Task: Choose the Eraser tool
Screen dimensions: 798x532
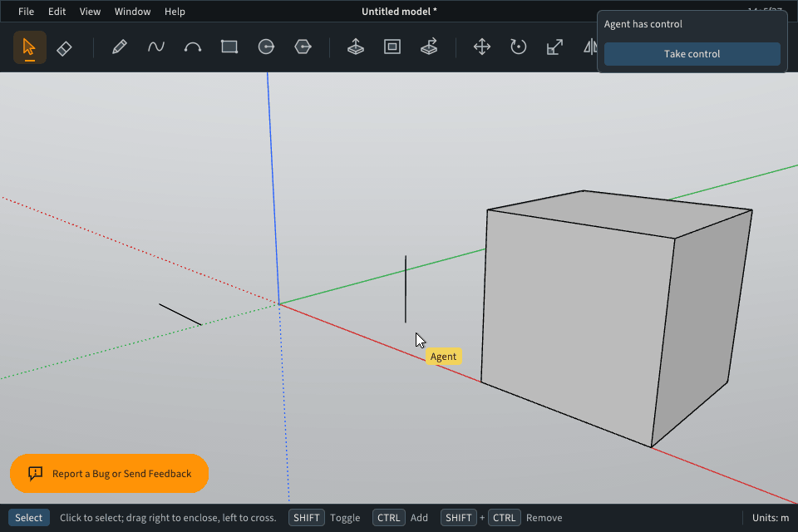Action: coord(64,47)
